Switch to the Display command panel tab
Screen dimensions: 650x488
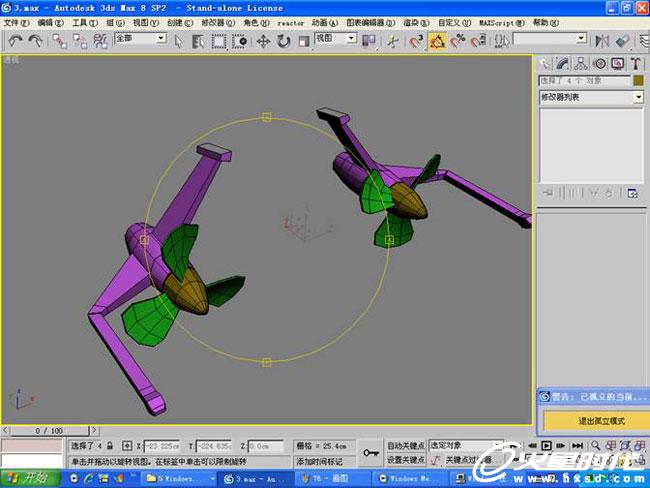pos(618,63)
